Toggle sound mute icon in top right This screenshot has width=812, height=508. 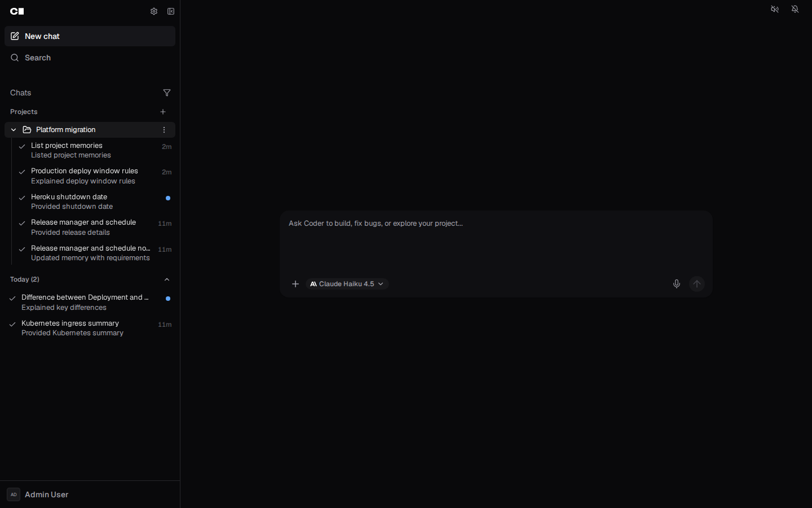tap(775, 10)
